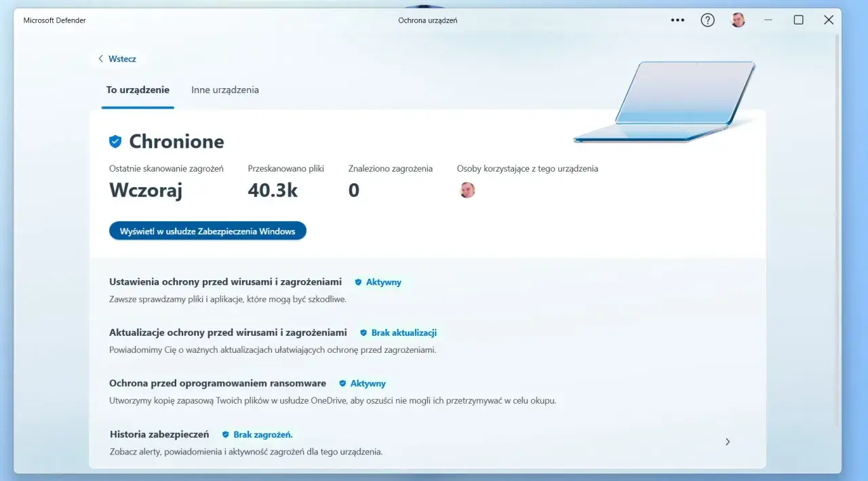Viewport: 868px width, 481px height.
Task: Click the help question mark icon
Action: coord(707,20)
